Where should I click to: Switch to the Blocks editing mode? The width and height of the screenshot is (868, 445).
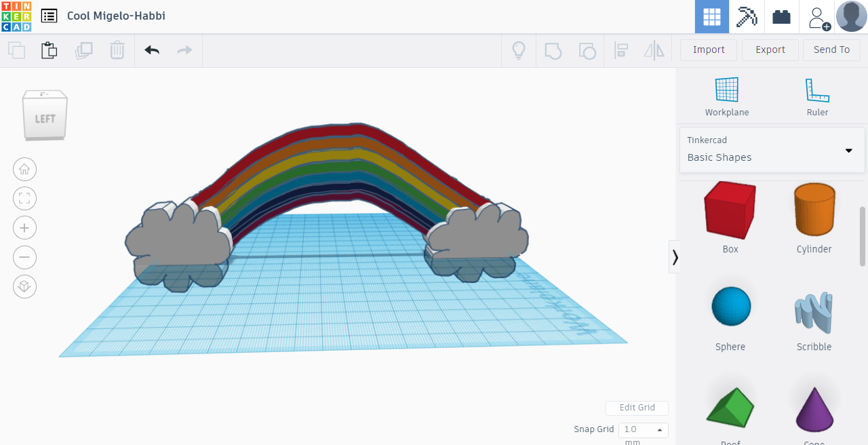(x=781, y=16)
